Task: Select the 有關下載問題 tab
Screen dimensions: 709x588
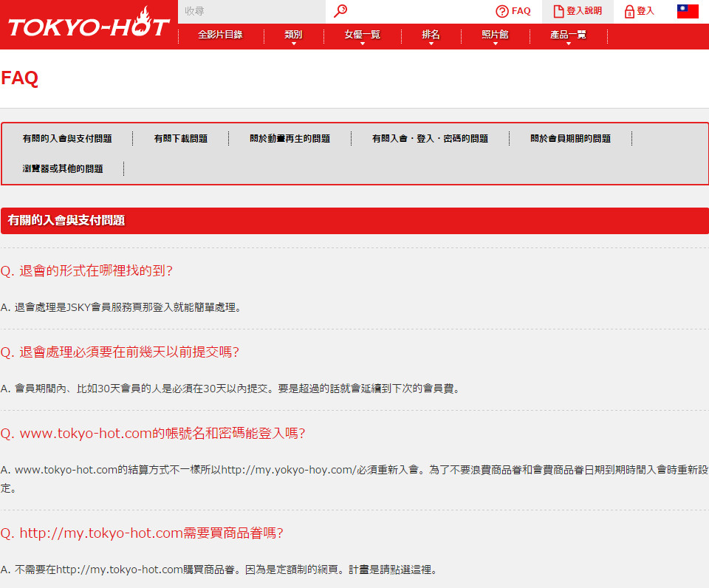Action: [181, 139]
